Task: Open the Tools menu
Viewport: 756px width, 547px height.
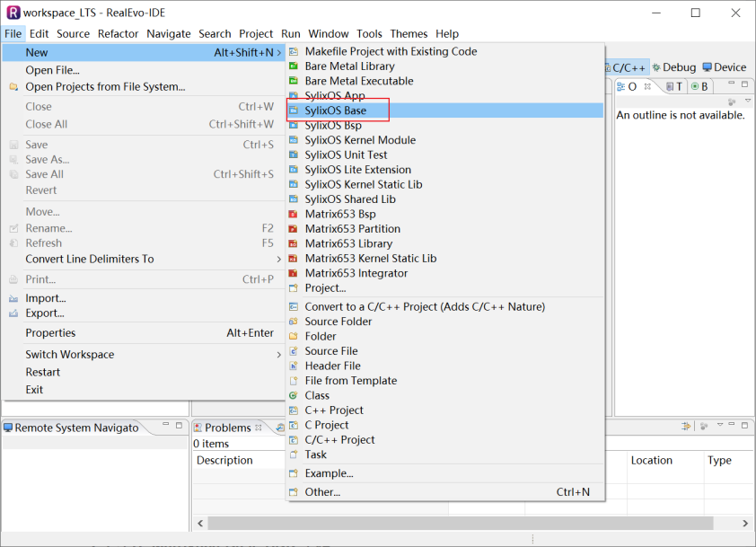Action: [x=369, y=34]
